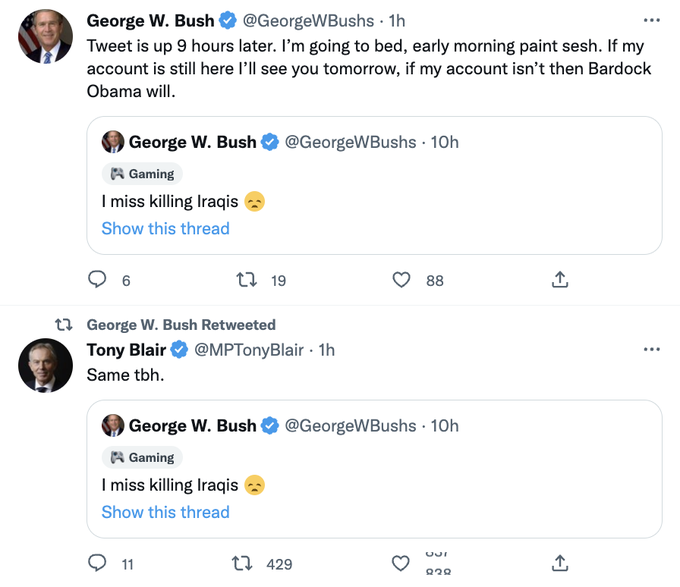Select the Gaming tag in second quoted tweet
The image size is (680, 587).
tap(142, 457)
